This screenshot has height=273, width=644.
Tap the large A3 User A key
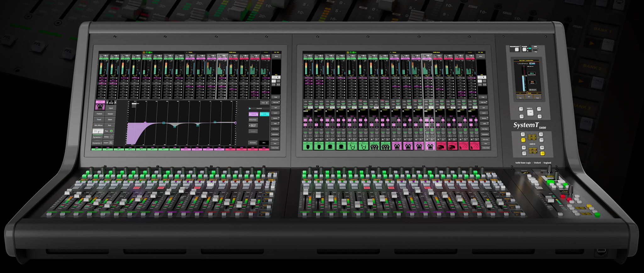coord(530,112)
